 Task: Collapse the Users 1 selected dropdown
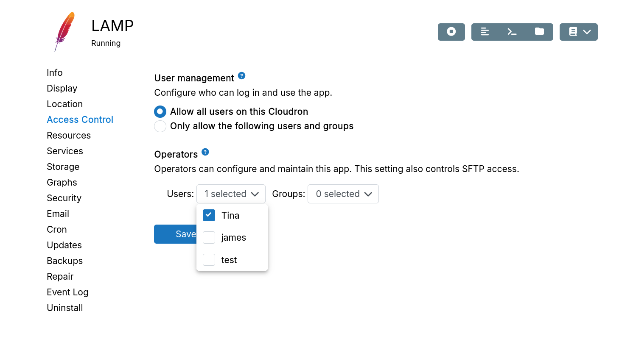231,194
